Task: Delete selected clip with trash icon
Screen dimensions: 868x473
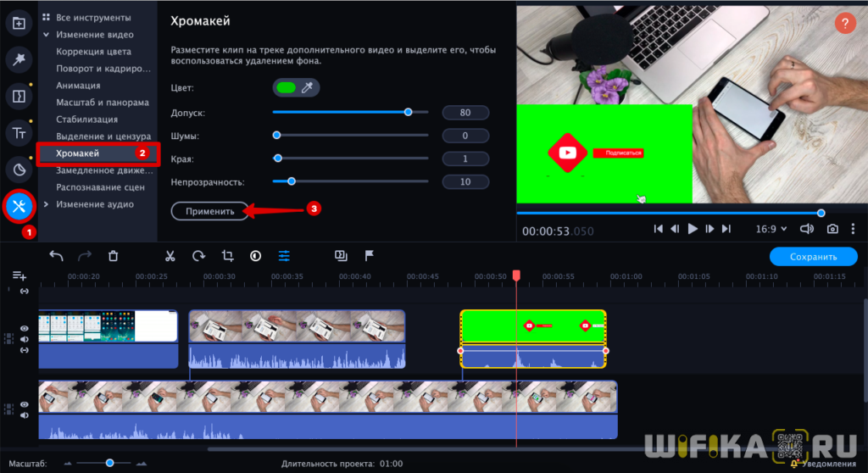Action: (x=114, y=256)
